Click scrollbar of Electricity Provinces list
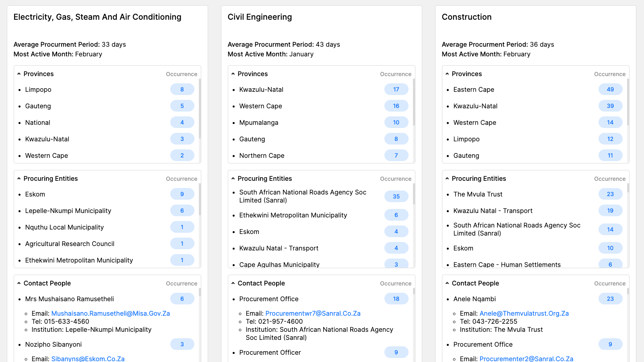 click(200, 109)
